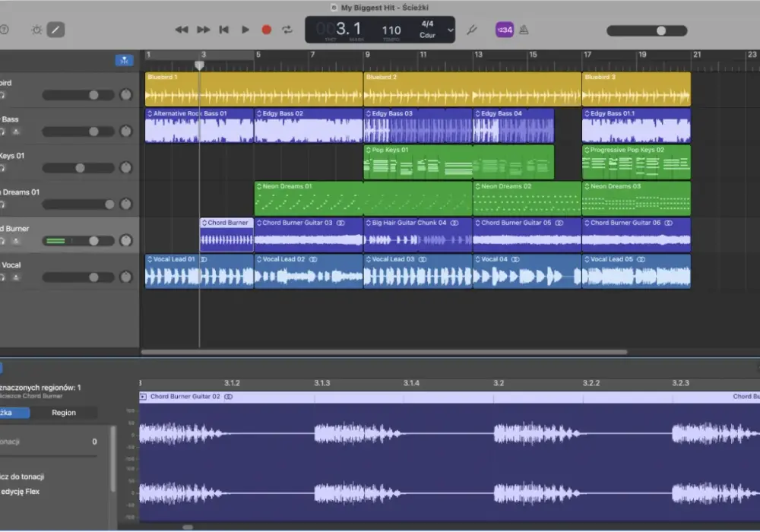Toggle the metronome click

[524, 30]
